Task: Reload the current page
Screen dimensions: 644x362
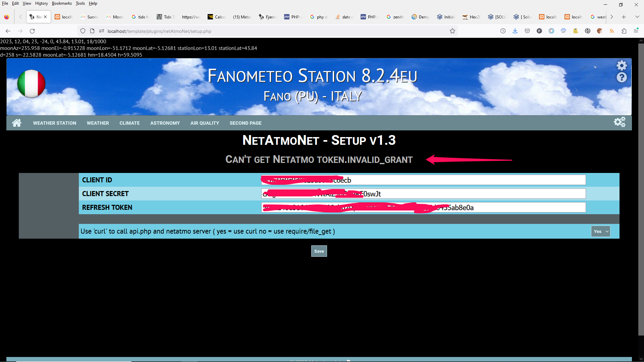Action: point(32,31)
